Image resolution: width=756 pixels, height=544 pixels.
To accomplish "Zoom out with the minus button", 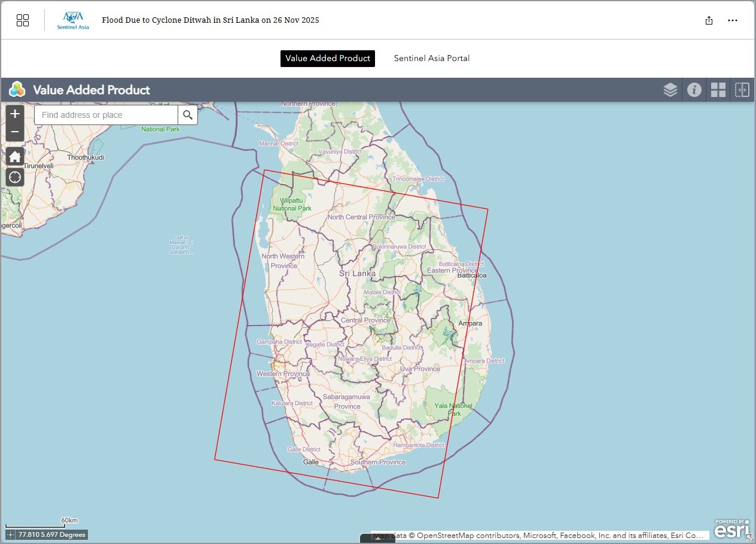I will (x=15, y=132).
